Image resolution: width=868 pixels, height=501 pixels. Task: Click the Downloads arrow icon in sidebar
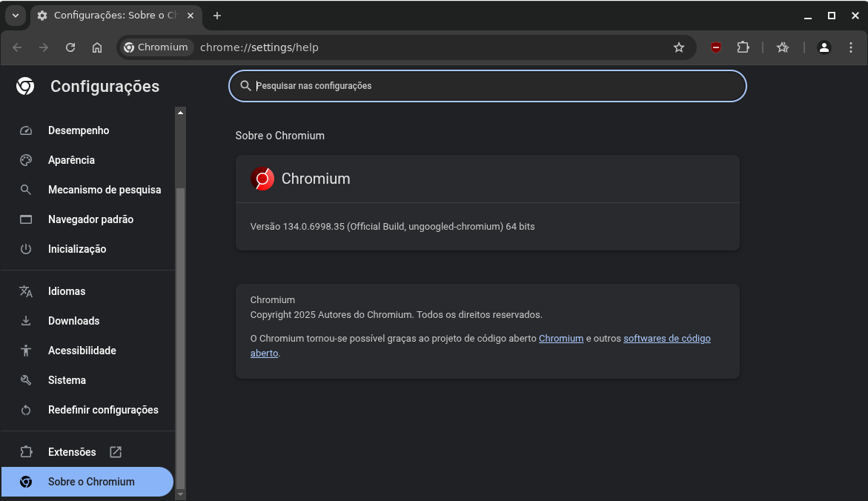pyautogui.click(x=26, y=321)
